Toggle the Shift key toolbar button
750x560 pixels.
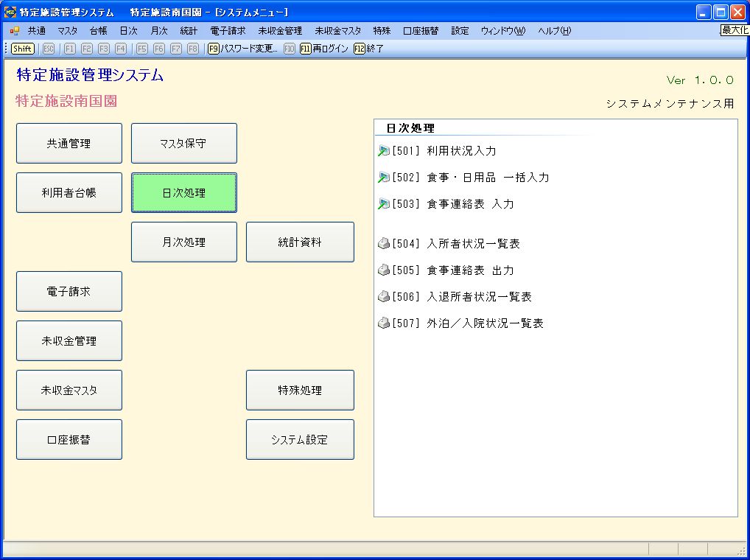tap(23, 49)
